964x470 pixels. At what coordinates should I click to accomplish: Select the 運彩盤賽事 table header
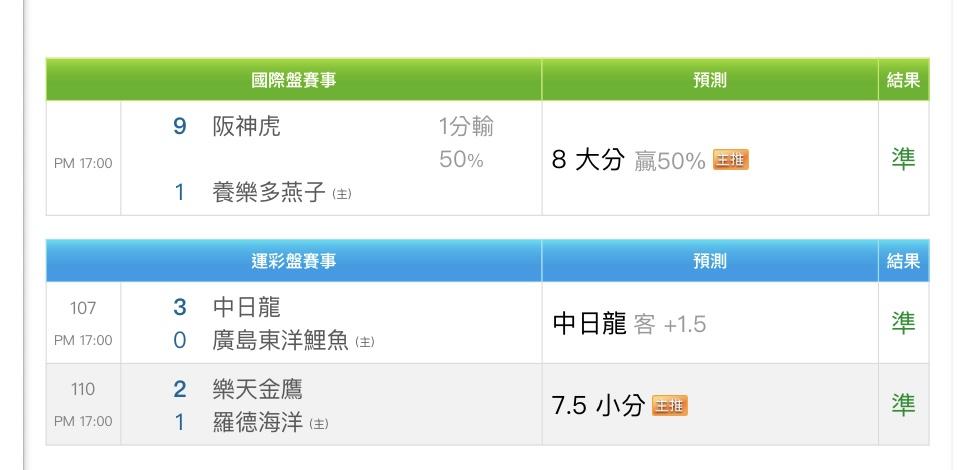(294, 261)
